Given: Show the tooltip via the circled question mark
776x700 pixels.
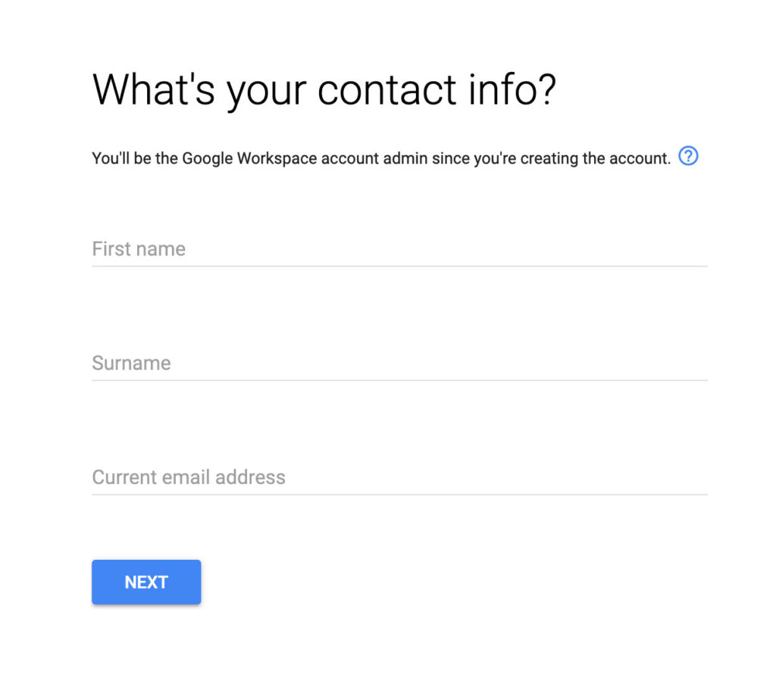Looking at the screenshot, I should pos(688,156).
